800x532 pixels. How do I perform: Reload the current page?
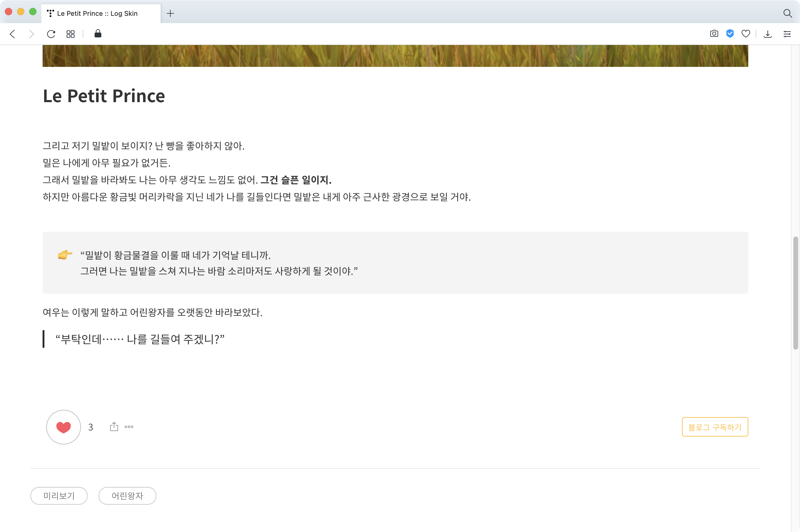point(51,34)
